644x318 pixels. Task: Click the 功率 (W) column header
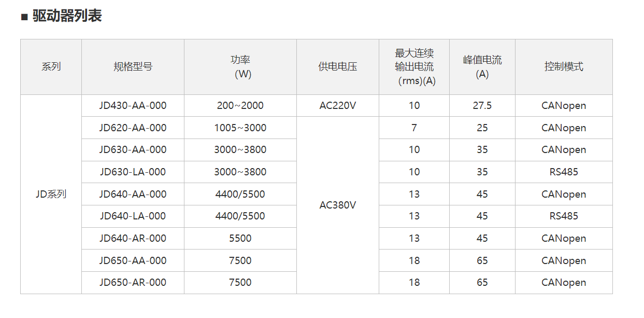pyautogui.click(x=240, y=67)
